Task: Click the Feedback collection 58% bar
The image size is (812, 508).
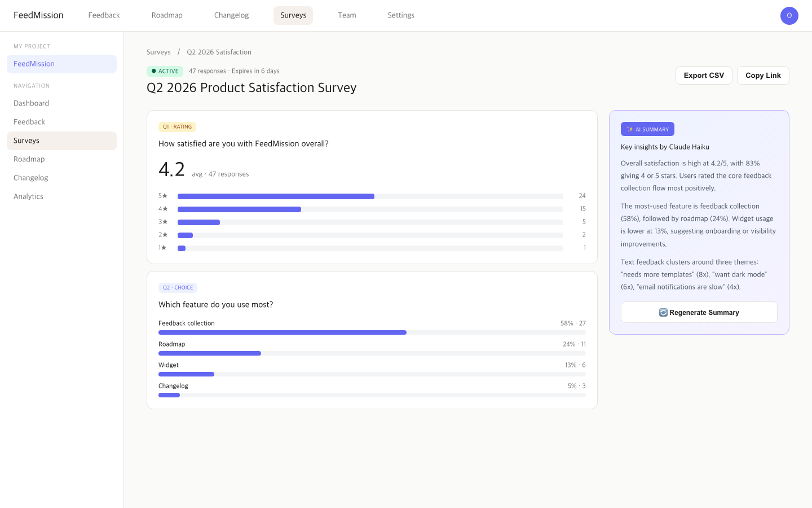Action: point(282,332)
